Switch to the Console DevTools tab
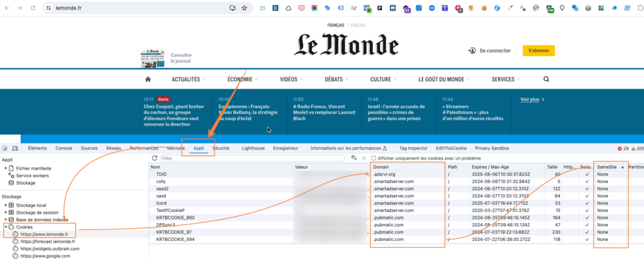The image size is (644, 259). (x=64, y=148)
